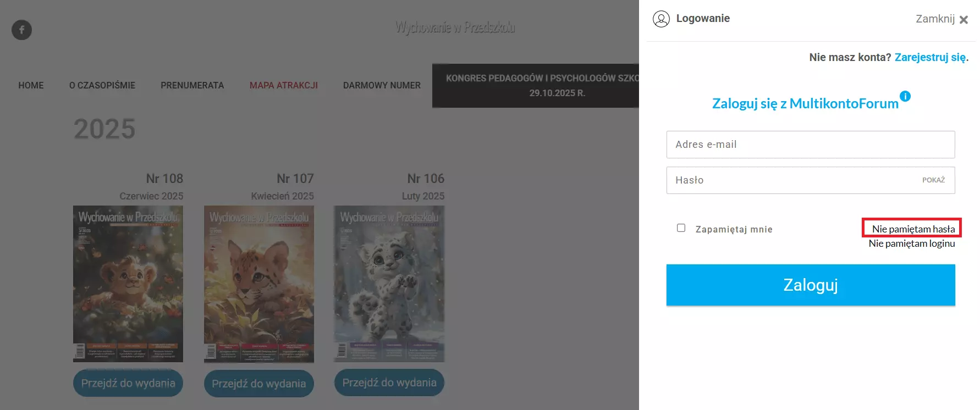Click Przejdź do wydania under Nr 107
Screen dimensions: 980x410
coord(259,384)
